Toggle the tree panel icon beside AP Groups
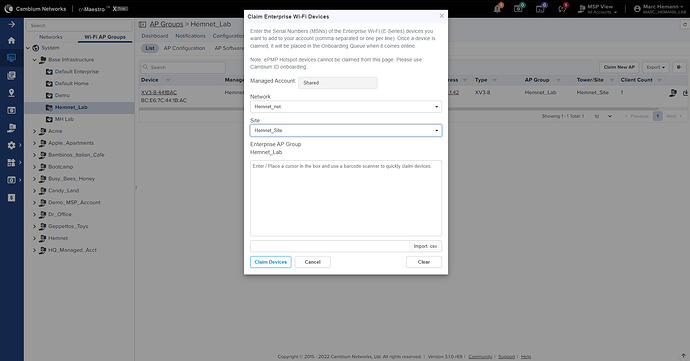This screenshot has width=690, height=361. coord(143,25)
